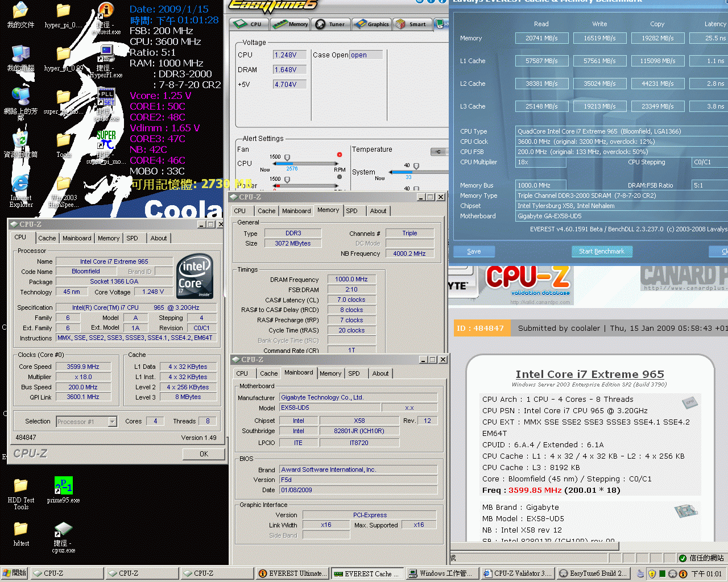Click the Memory Read 20741 MB/s value
Viewport: 728px width, 582px height.
click(541, 38)
